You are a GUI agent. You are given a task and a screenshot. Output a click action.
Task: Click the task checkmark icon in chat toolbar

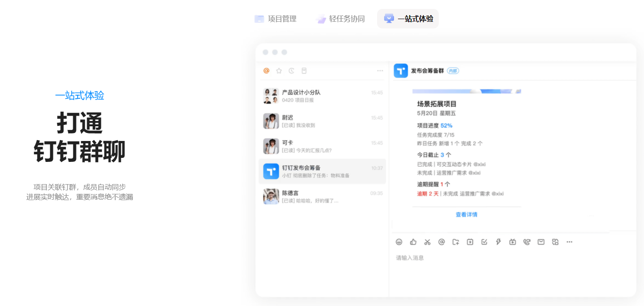coord(484,242)
